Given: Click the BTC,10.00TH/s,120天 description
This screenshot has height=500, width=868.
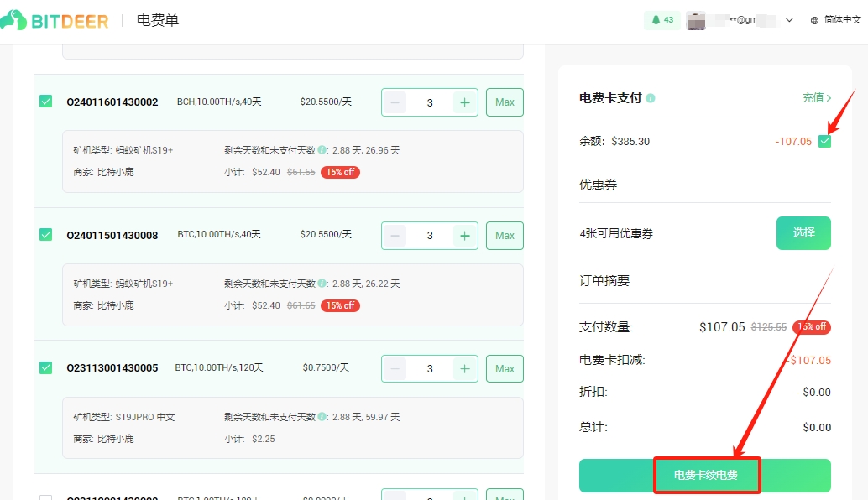Looking at the screenshot, I should (x=219, y=367).
